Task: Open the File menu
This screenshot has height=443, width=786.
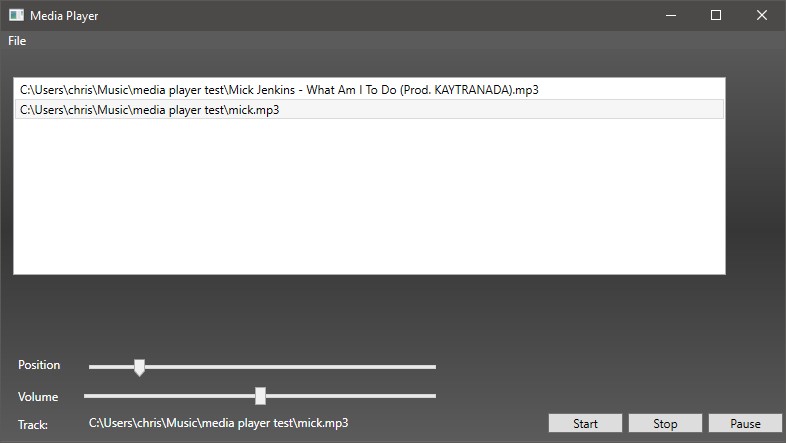Action: click(17, 41)
